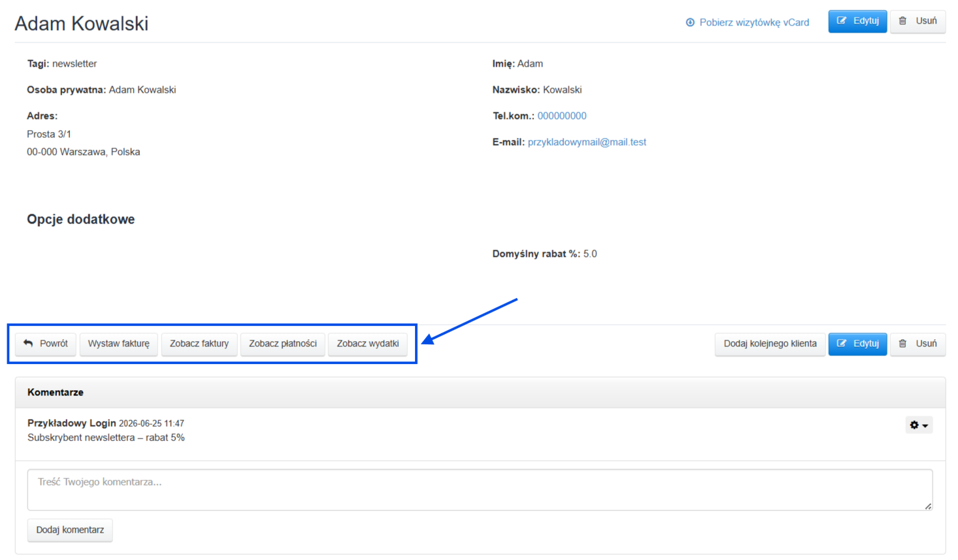Click the trash icon on the top Usuń button
Viewport: 958px width, 560px height.
tap(902, 21)
